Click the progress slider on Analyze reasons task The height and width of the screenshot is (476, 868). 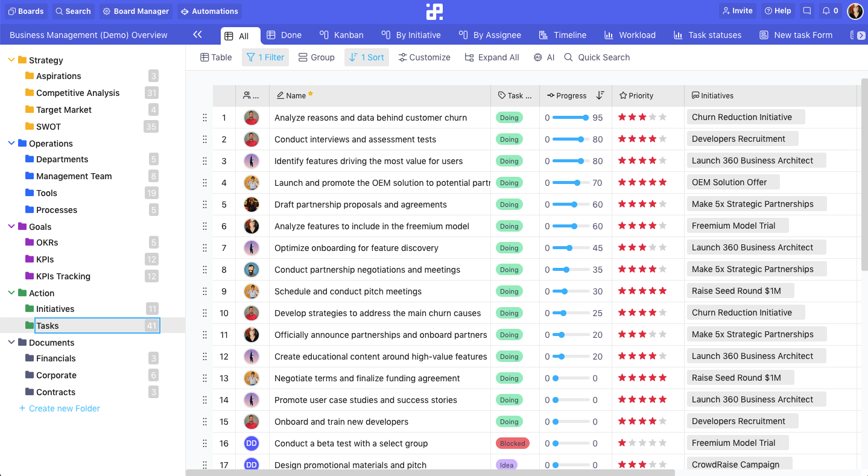pyautogui.click(x=570, y=117)
